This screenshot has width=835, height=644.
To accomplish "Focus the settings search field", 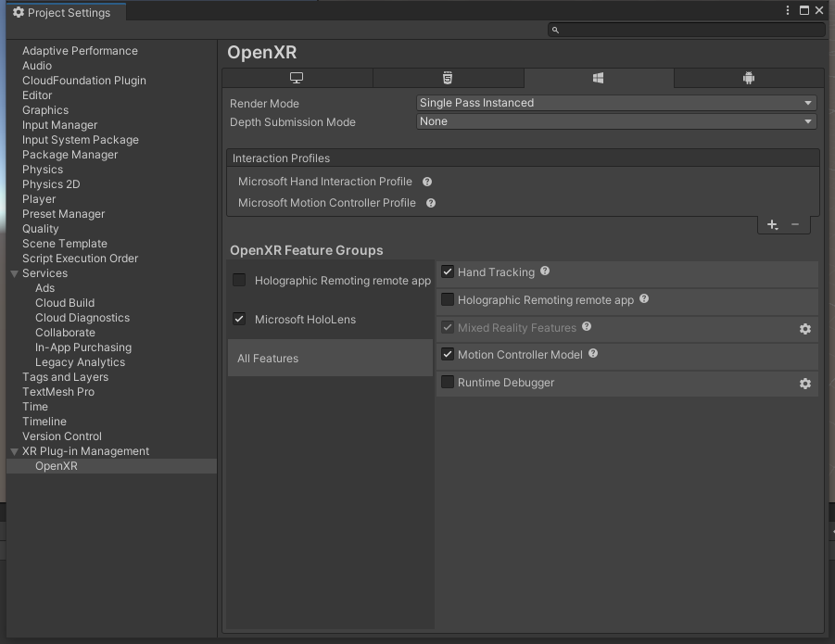I will [x=687, y=30].
